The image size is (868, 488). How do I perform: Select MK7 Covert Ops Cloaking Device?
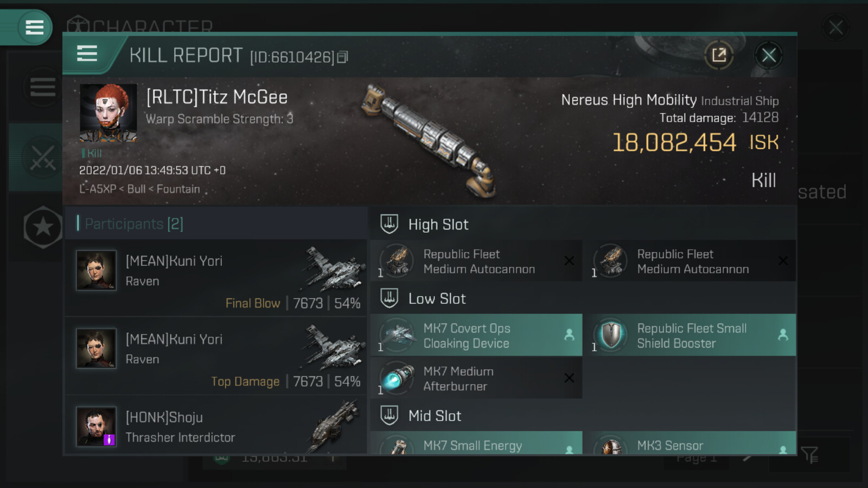[x=476, y=335]
